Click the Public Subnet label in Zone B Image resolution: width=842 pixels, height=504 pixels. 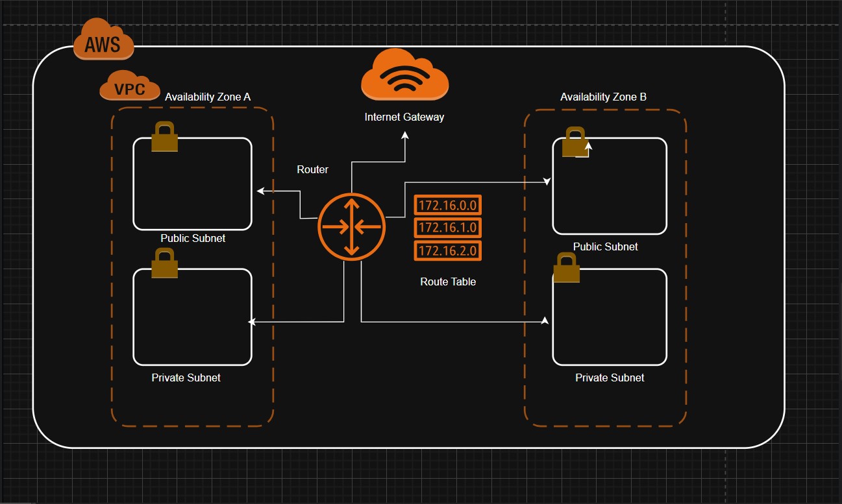(x=605, y=246)
